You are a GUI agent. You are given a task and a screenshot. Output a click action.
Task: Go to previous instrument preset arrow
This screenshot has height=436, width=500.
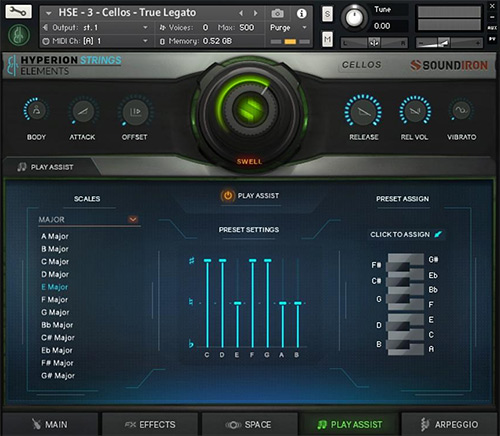point(241,13)
